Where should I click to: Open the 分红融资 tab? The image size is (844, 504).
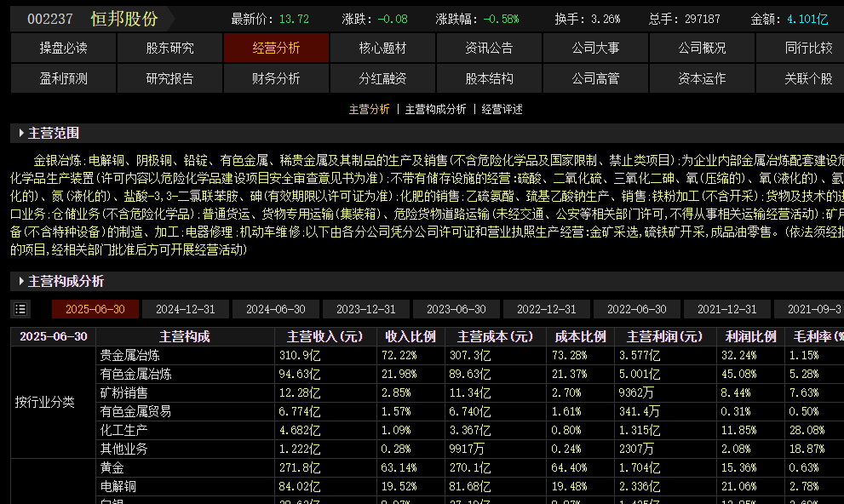[382, 78]
